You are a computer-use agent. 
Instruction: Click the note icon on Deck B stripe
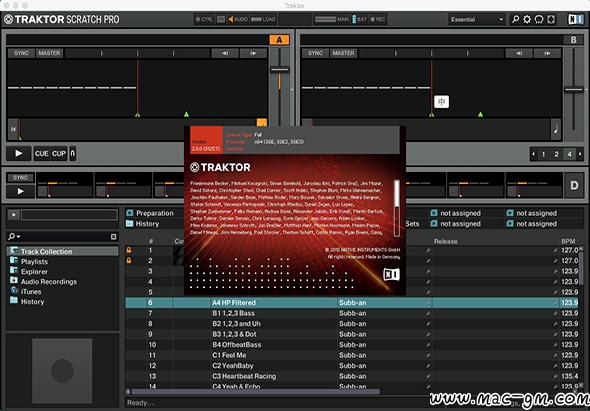coord(556,129)
